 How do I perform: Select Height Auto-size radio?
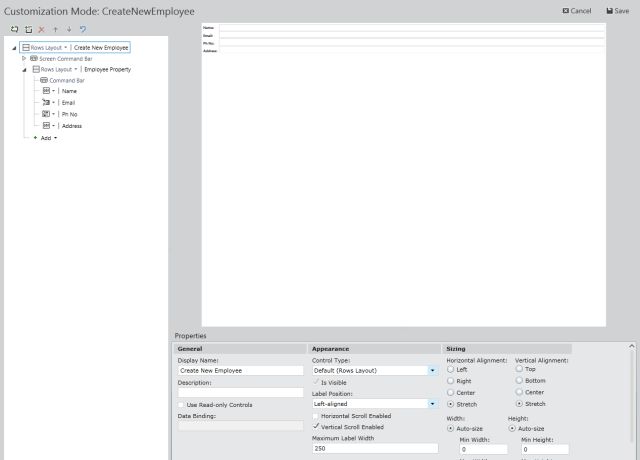(512, 429)
